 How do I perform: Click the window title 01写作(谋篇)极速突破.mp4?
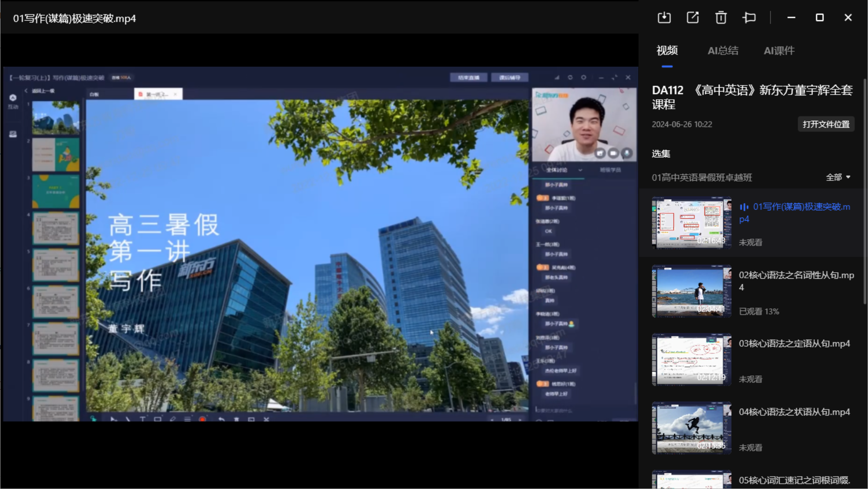tap(74, 18)
